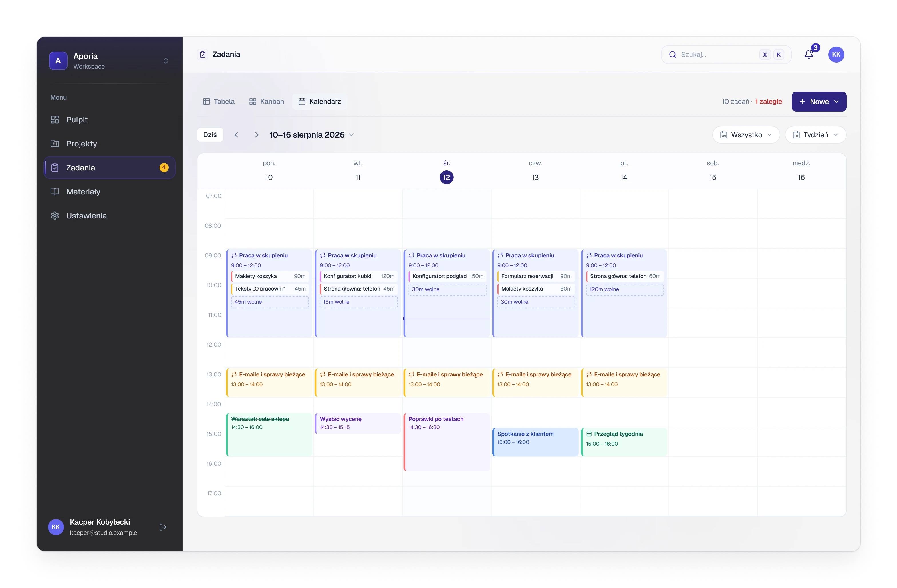Click the search magnifier icon
The image size is (897, 588).
point(672,55)
